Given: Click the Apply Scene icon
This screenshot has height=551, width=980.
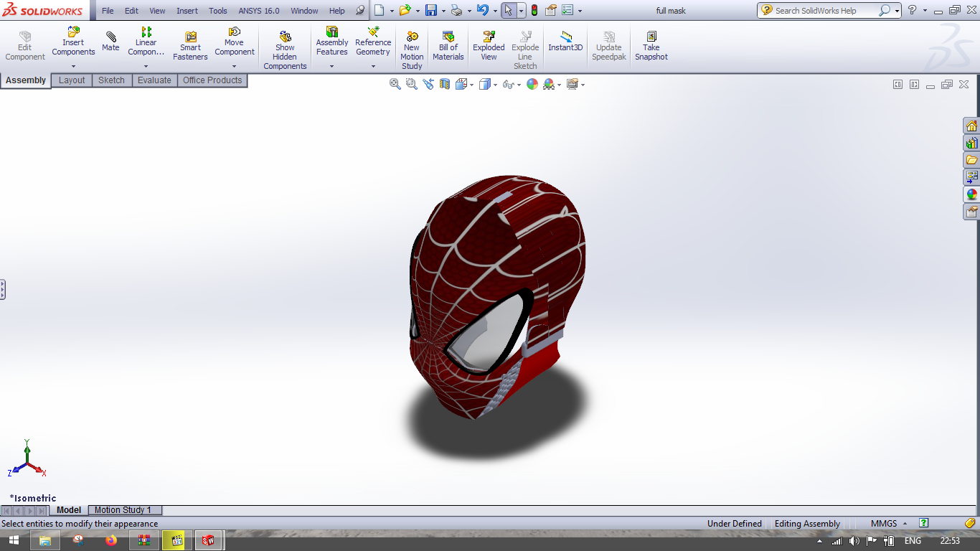Looking at the screenshot, I should click(x=549, y=84).
